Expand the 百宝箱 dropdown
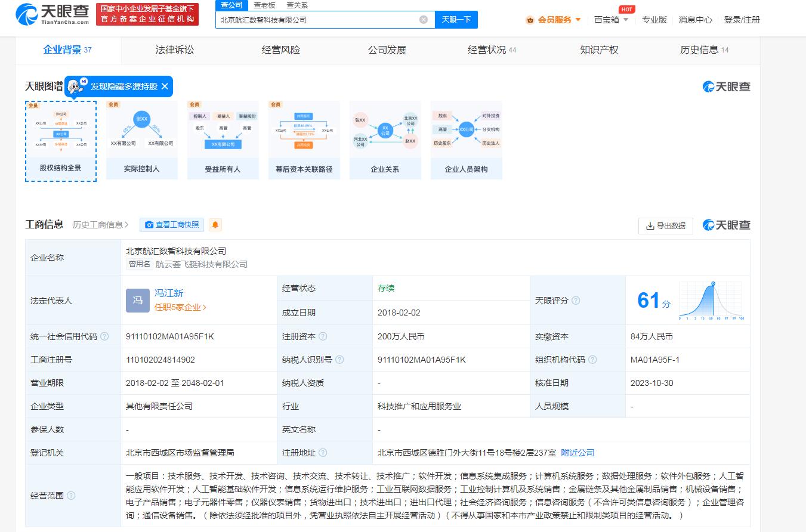Viewport: 806px width, 532px height. 625,20
